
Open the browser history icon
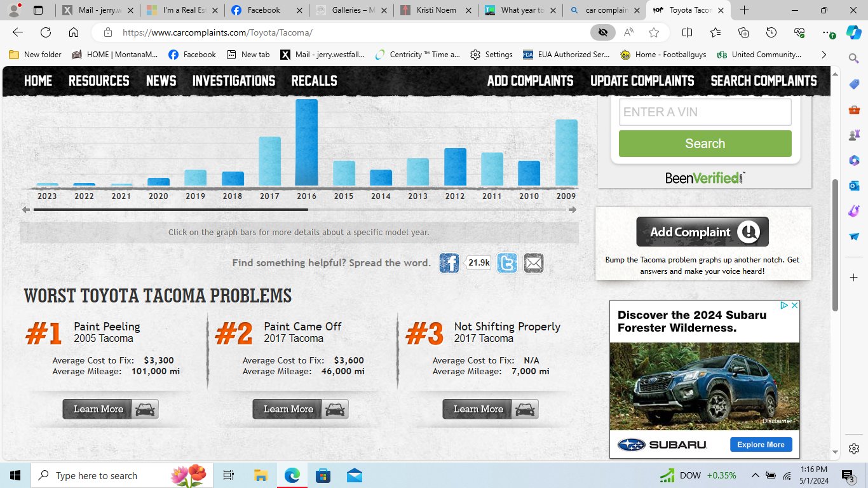point(771,32)
